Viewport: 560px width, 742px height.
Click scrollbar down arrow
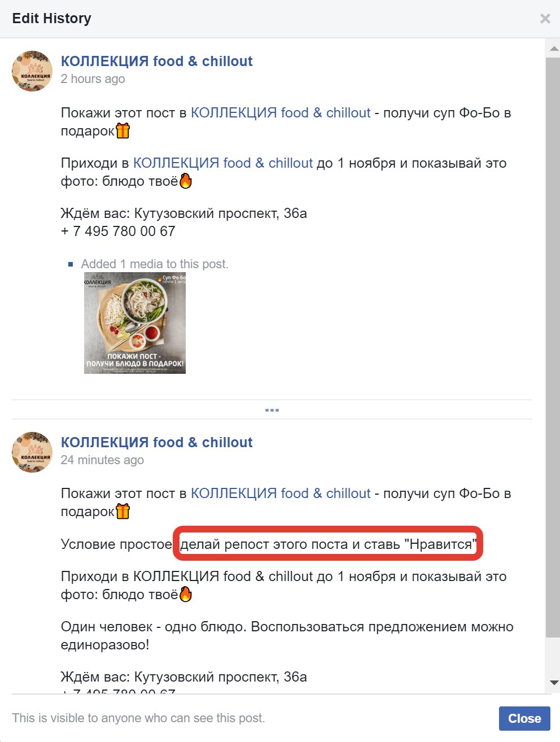coord(554,683)
